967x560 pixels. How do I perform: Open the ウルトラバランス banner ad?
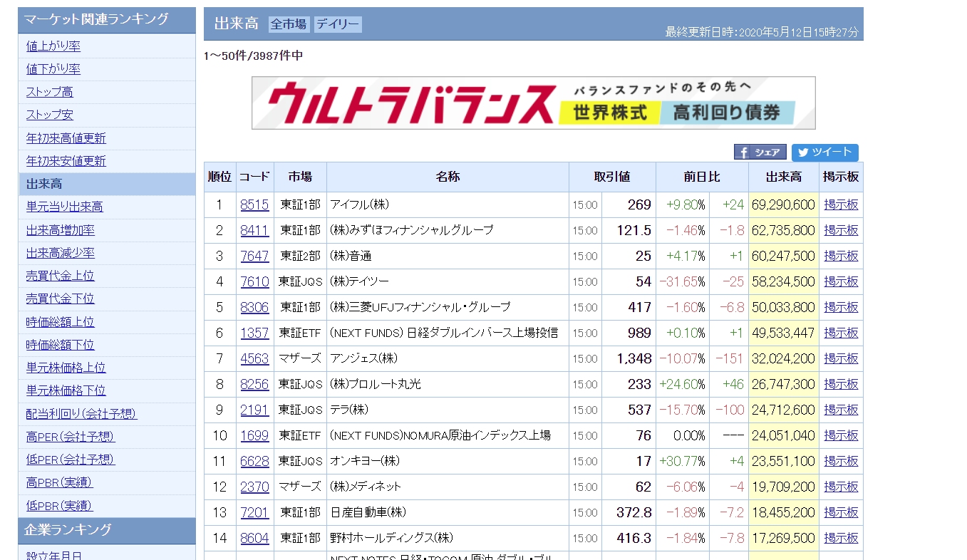[533, 103]
